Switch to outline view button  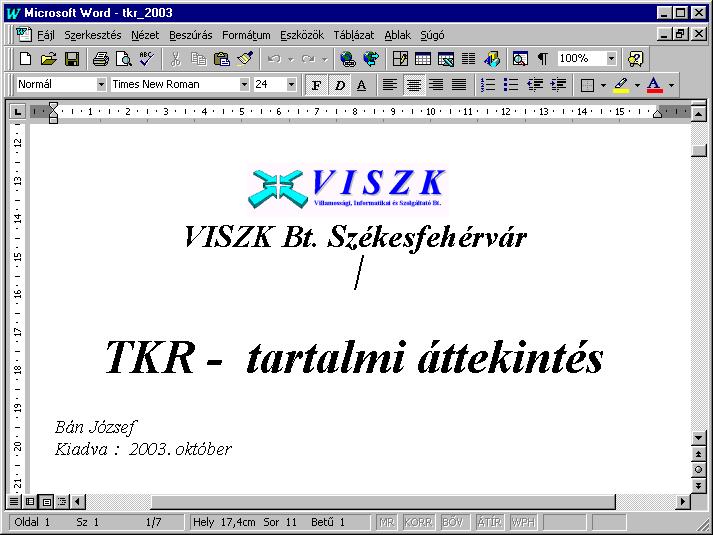click(x=62, y=501)
